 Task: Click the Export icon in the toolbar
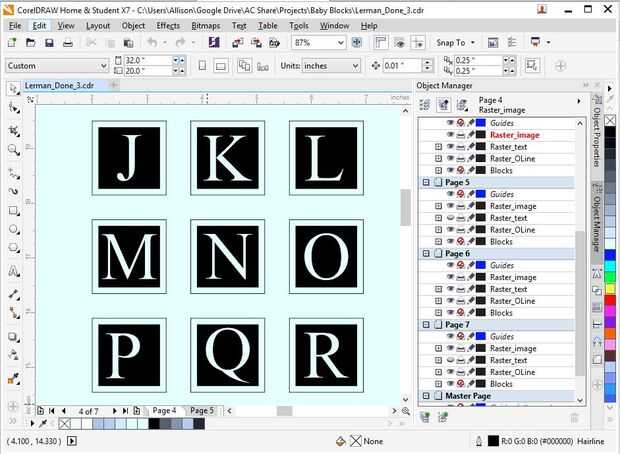256,42
